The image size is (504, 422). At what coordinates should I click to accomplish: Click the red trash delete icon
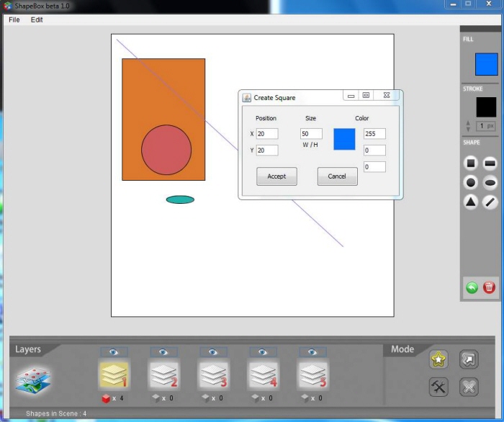pos(490,287)
